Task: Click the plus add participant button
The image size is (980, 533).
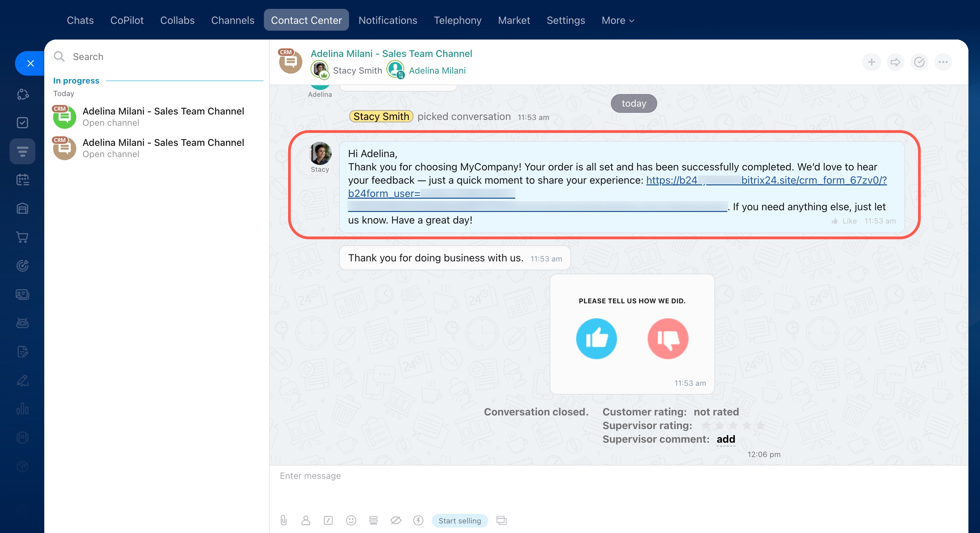Action: point(871,62)
